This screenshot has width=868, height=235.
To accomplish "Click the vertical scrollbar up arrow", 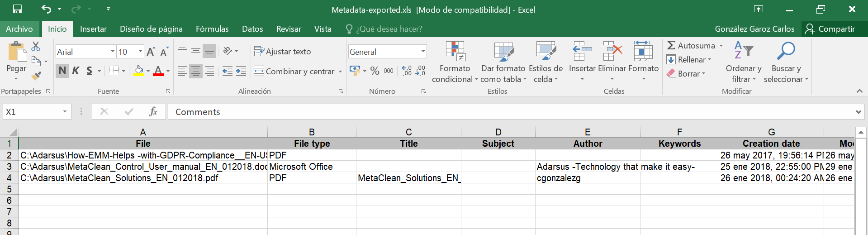I will click(x=861, y=132).
